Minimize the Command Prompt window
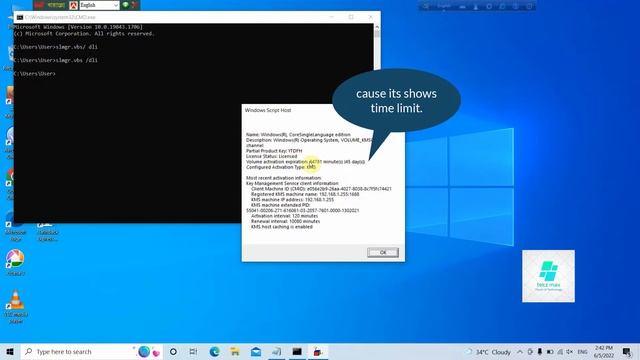The width and height of the screenshot is (640, 360). tap(331, 17)
